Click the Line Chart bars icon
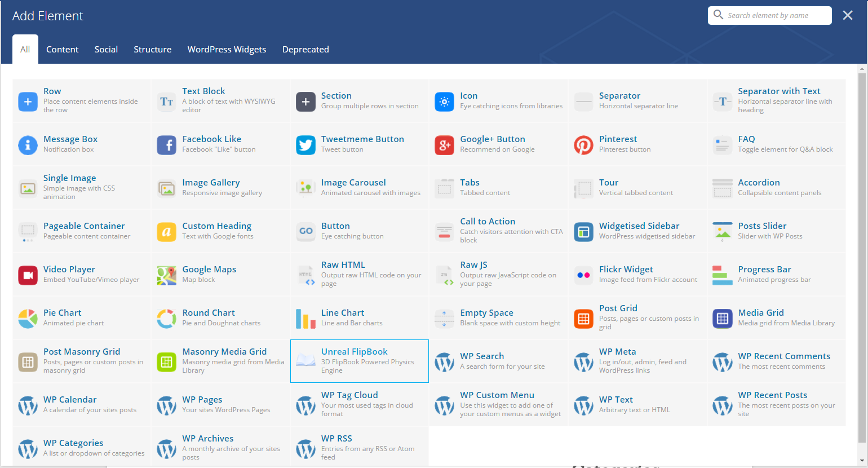 305,319
